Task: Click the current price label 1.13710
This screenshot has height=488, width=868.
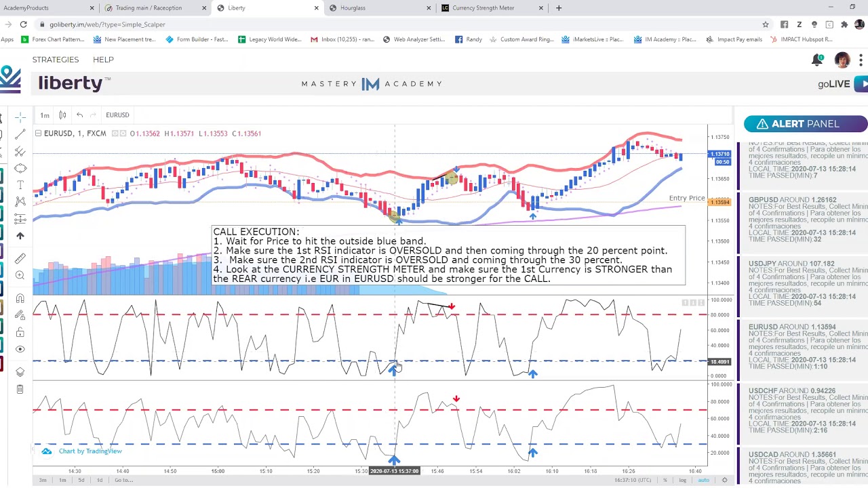Action: (x=719, y=155)
